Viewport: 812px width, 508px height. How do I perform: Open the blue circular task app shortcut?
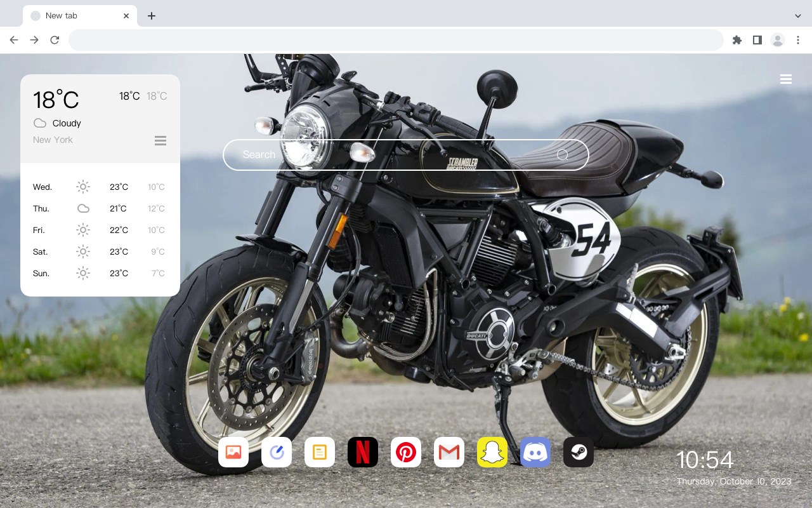277,452
